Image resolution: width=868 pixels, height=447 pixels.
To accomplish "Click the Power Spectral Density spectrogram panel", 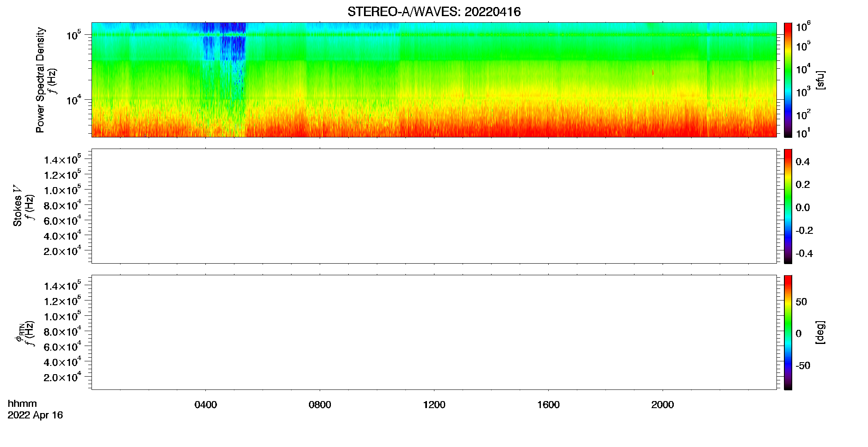I will click(434, 79).
